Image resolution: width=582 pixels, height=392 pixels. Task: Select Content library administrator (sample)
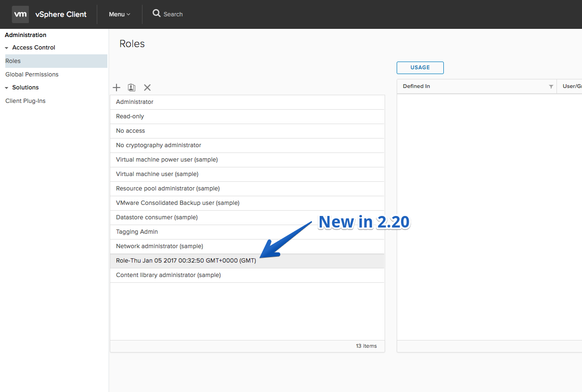(x=247, y=275)
